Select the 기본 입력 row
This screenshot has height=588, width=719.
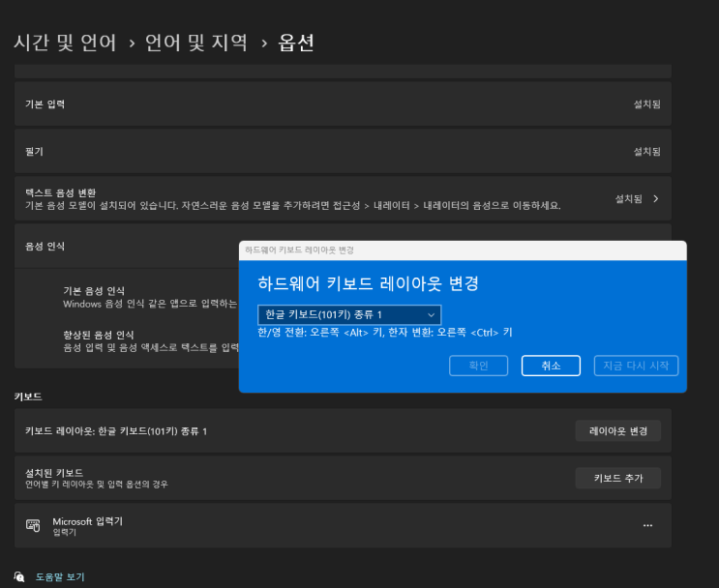[x=343, y=104]
